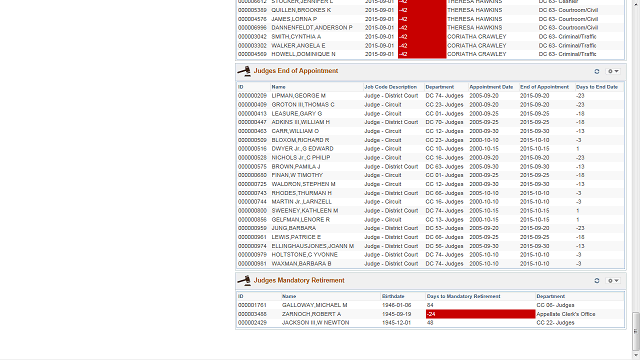
Task: Select BROWN,PAMILA J row
Action: click(430, 167)
